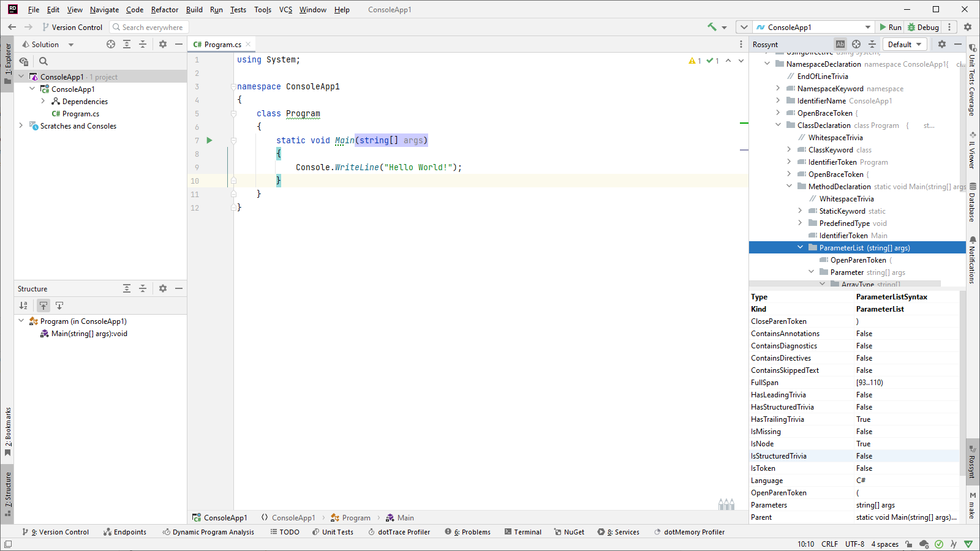Run the ConsoleApp1 configuration
This screenshot has width=980, height=551.
tap(891, 27)
